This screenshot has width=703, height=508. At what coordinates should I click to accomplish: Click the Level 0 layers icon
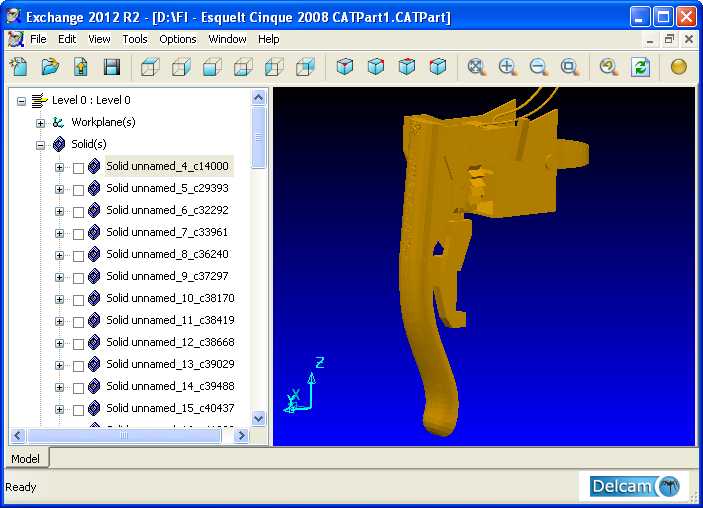click(39, 100)
